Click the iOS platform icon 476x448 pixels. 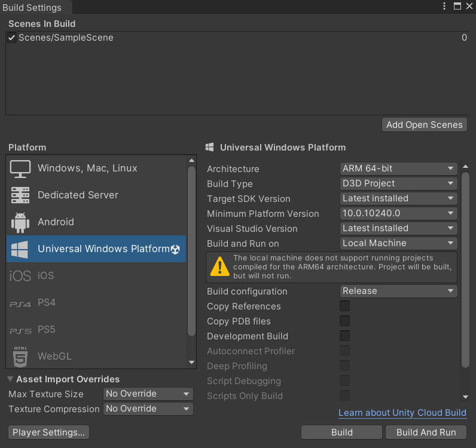click(20, 276)
